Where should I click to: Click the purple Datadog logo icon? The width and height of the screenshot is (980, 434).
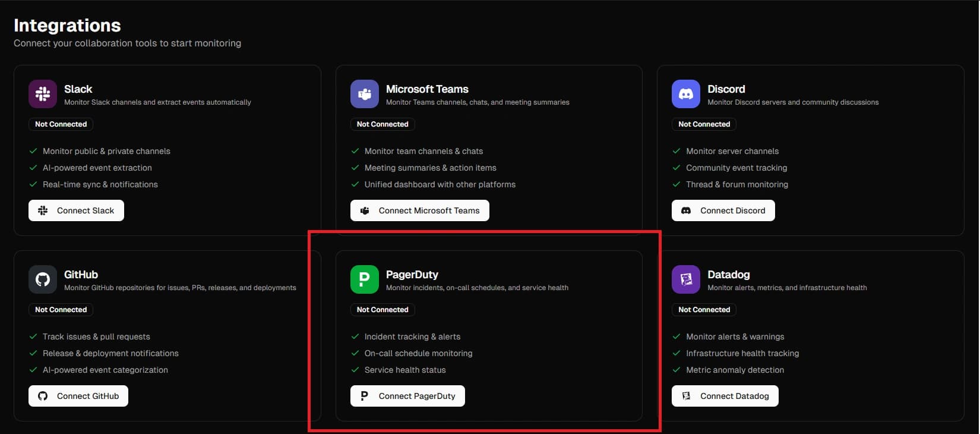tap(686, 279)
